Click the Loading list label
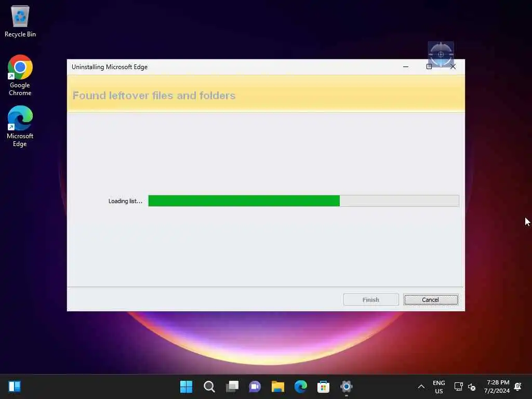 tap(125, 201)
